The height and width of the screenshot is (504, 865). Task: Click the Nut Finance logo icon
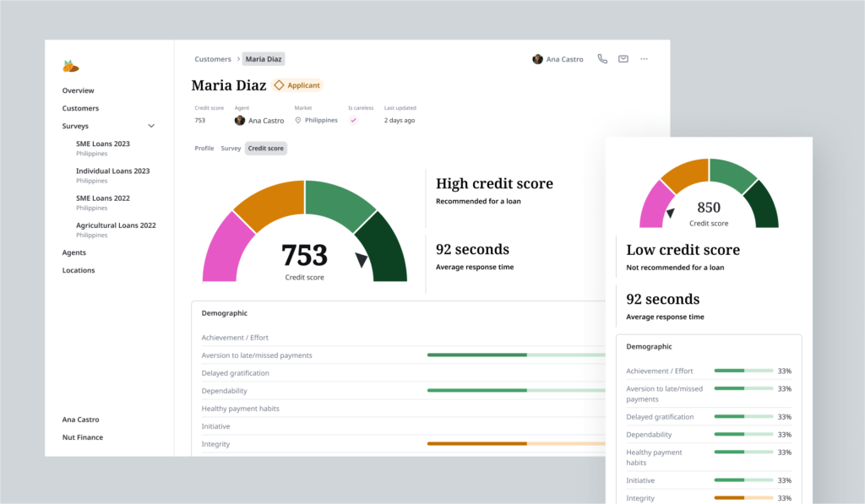coord(71,66)
